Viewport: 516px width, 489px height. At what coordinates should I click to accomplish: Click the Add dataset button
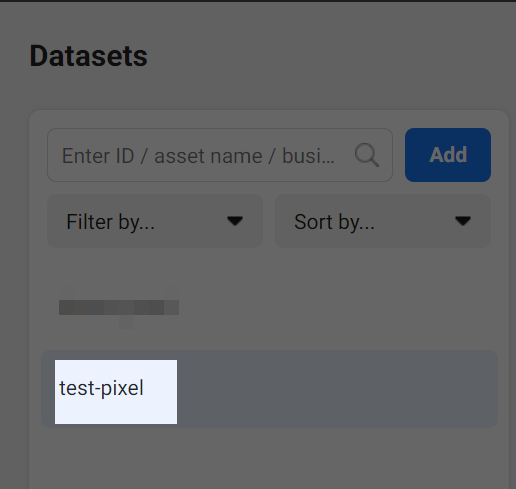448,155
